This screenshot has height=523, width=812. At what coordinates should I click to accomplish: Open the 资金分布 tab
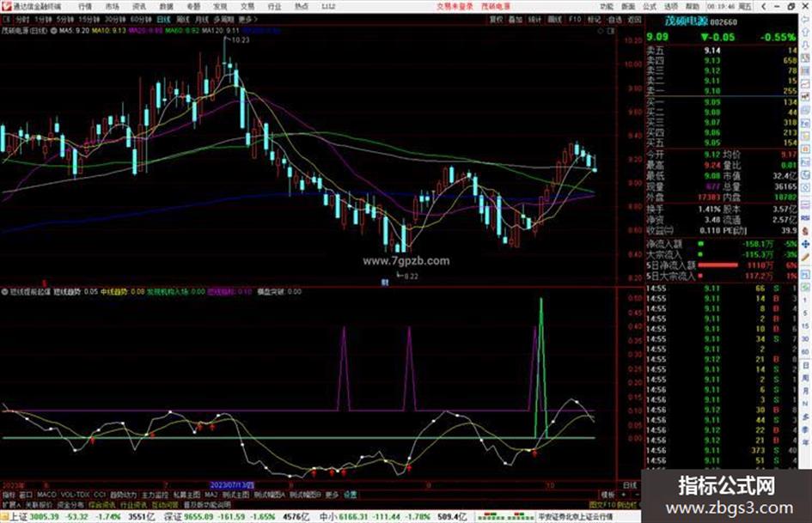70,504
